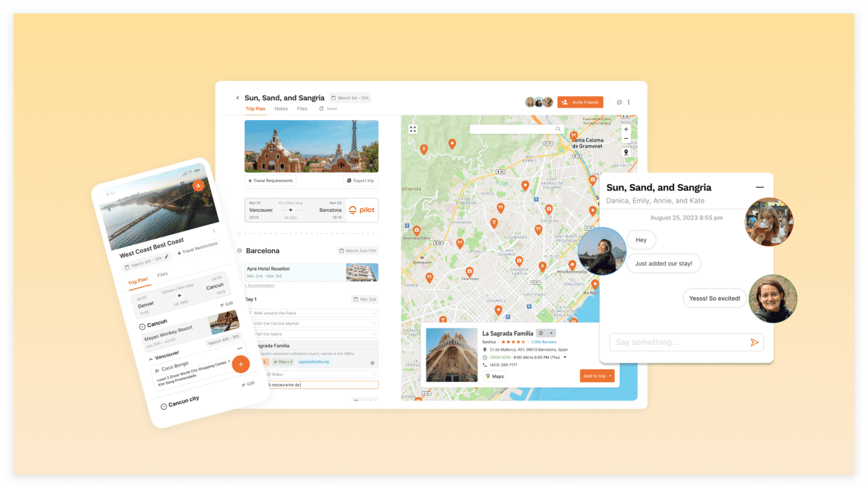Click the Export trip button
The height and width of the screenshot is (488, 868).
(x=360, y=181)
